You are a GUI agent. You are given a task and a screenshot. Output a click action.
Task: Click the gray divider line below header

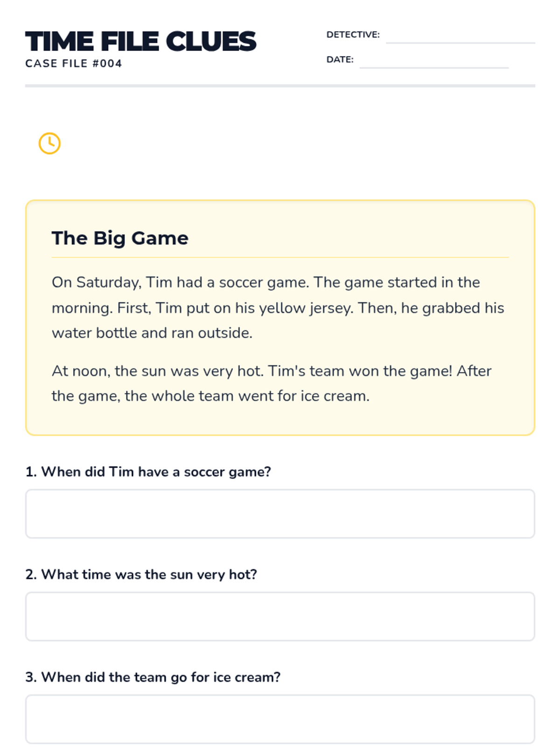point(280,86)
